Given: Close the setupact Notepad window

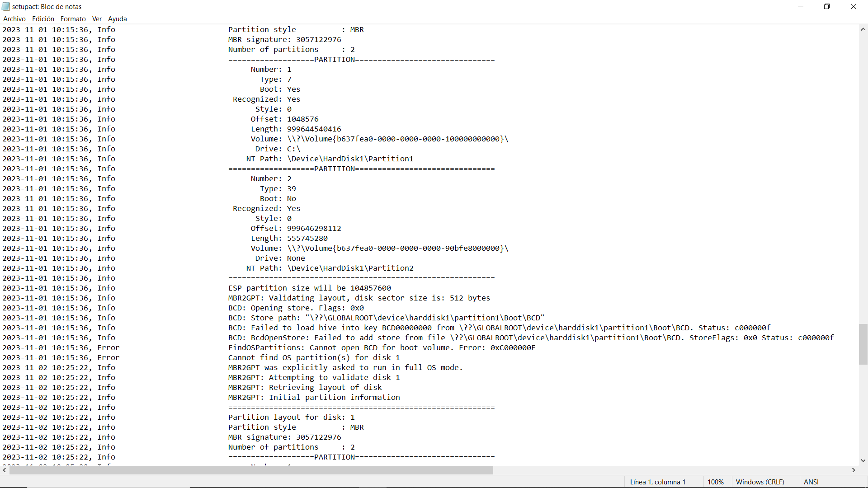Looking at the screenshot, I should click(x=854, y=6).
